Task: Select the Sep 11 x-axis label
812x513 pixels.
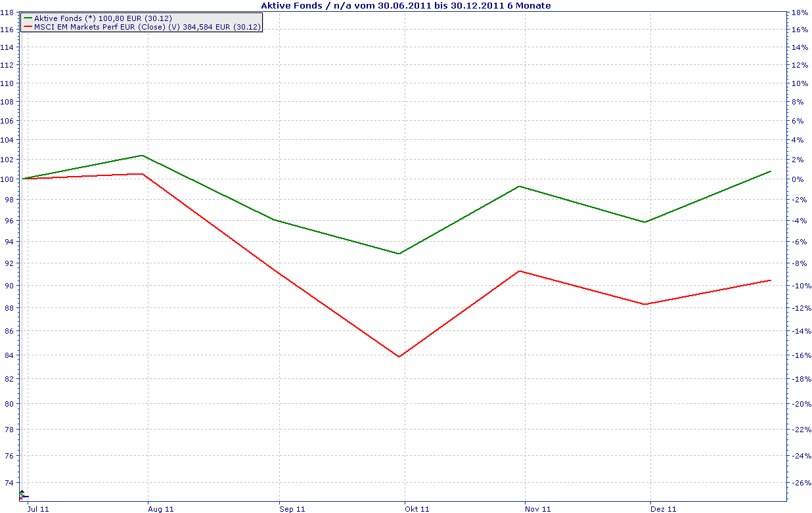Action: tap(294, 508)
